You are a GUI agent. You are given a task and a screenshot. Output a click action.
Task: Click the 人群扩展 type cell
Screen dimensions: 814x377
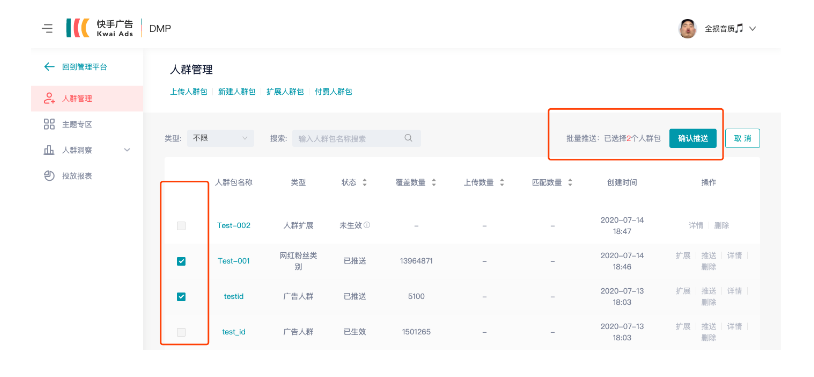pyautogui.click(x=298, y=225)
